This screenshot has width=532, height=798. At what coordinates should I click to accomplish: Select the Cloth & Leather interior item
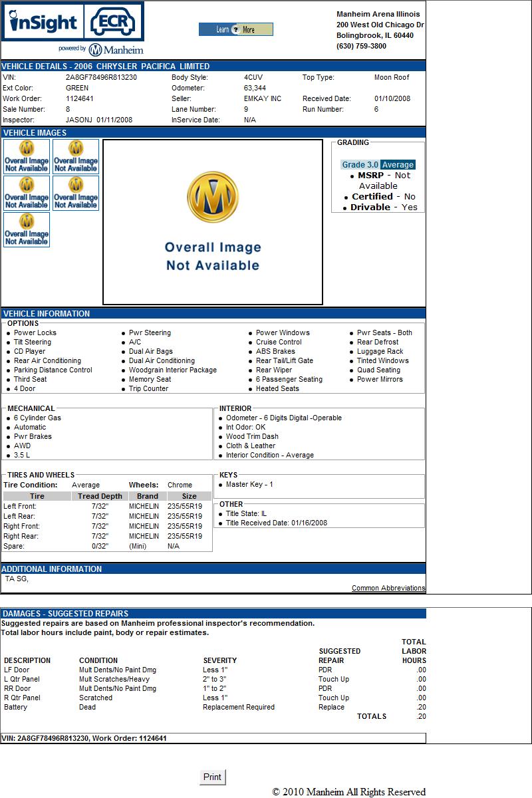pyautogui.click(x=251, y=446)
